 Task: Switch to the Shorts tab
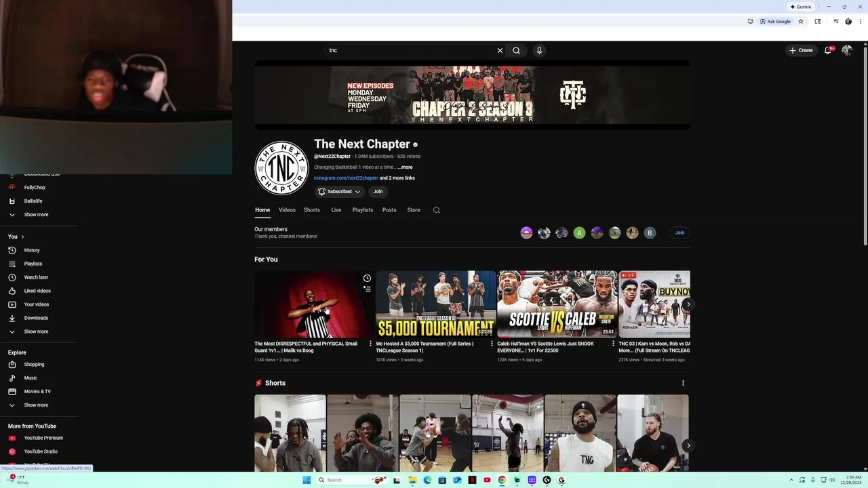pyautogui.click(x=312, y=210)
